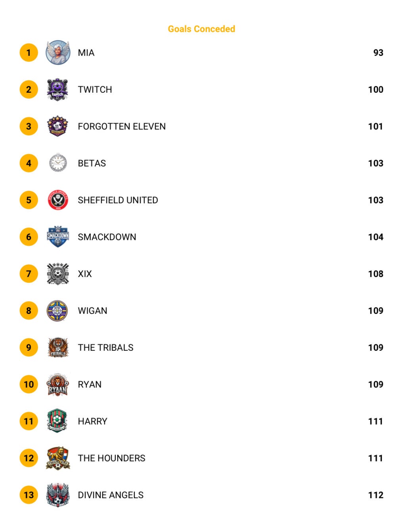Image resolution: width=420 pixels, height=524 pixels.
Task: Click the rank 1 yellow badge
Action: click(x=29, y=52)
